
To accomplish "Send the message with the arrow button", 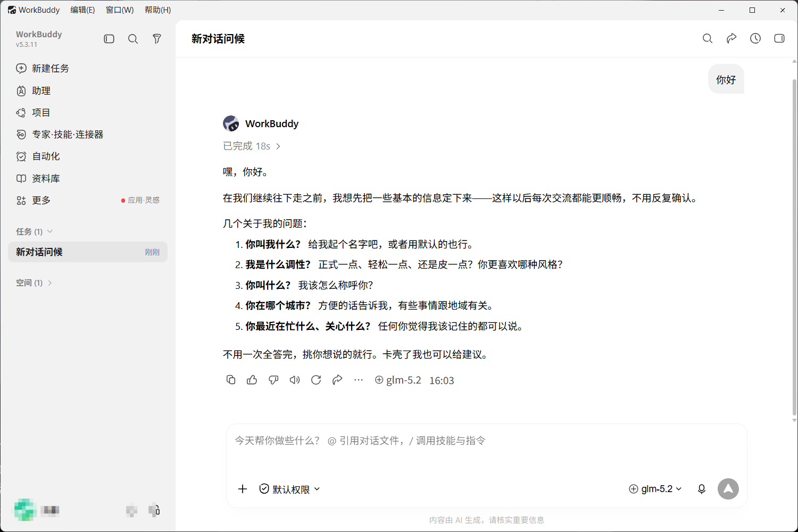I will [x=728, y=489].
